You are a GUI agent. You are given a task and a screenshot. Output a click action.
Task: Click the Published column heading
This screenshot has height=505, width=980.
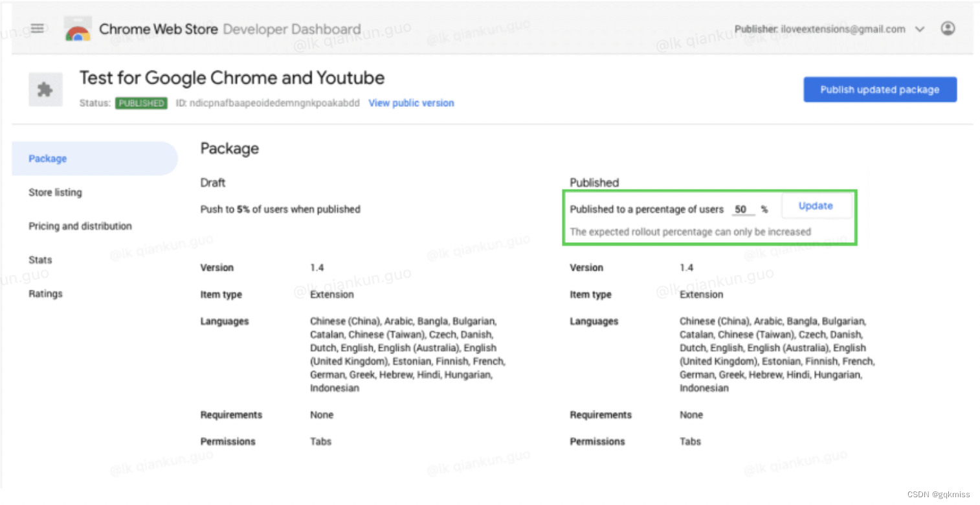point(594,183)
